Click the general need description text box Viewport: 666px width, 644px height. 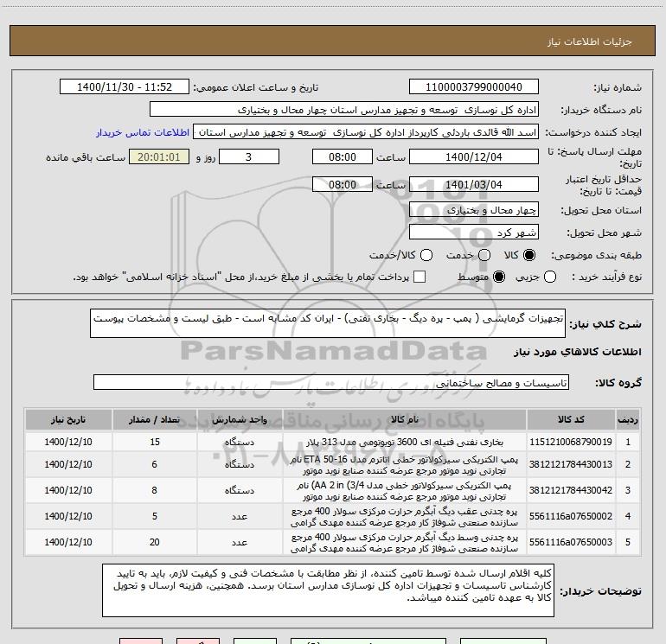point(328,323)
